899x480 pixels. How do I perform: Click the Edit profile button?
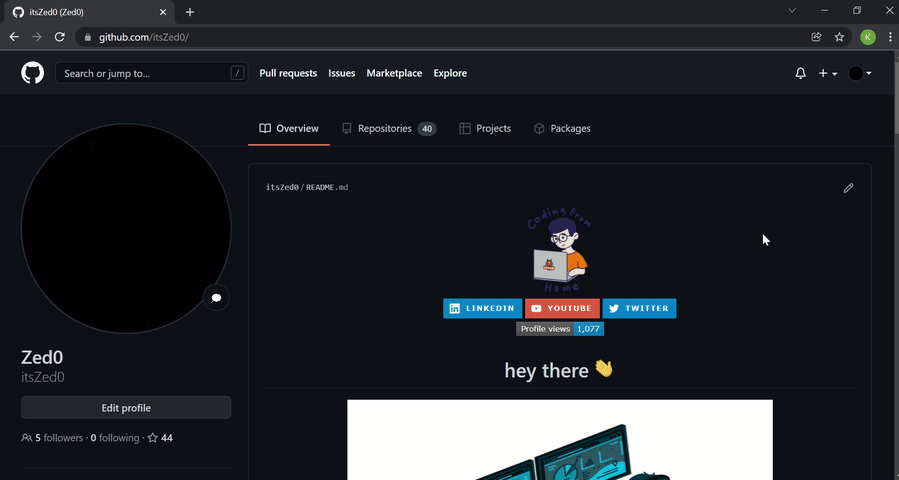point(126,408)
